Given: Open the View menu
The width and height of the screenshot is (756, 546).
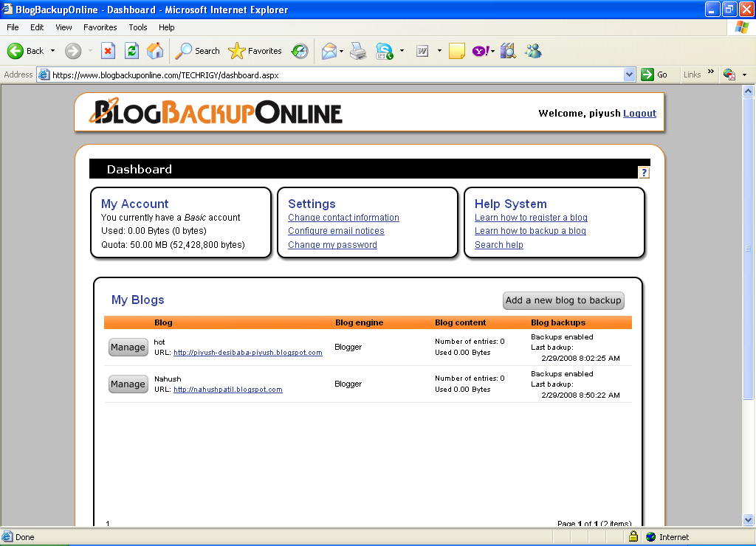Looking at the screenshot, I should pos(63,27).
